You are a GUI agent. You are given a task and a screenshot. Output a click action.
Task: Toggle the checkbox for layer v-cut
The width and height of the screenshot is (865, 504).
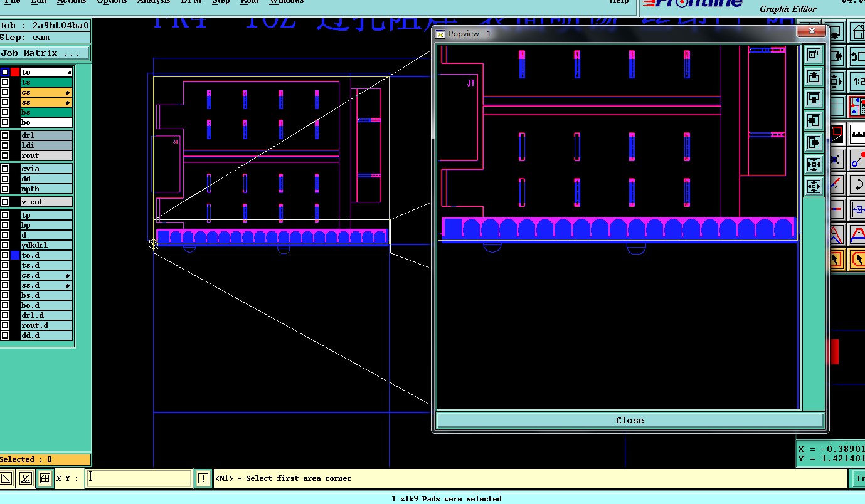pos(5,202)
